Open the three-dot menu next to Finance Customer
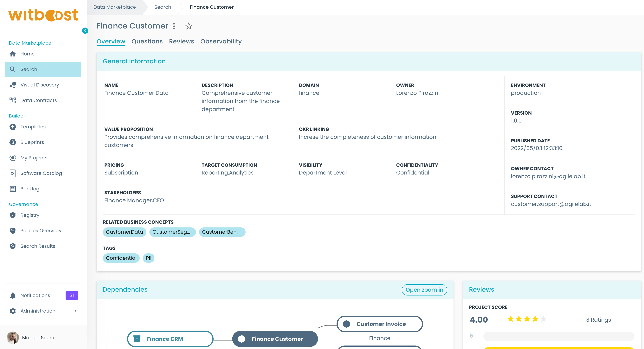644x349 pixels. point(174,26)
